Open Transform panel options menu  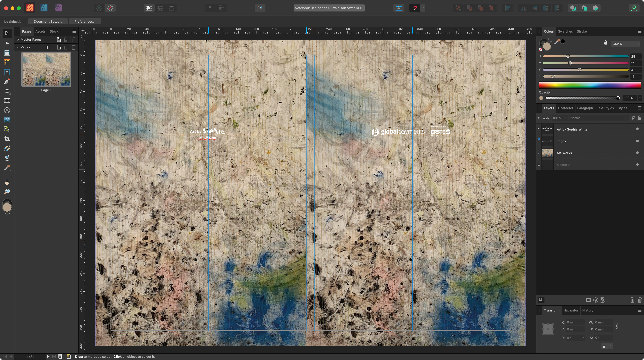point(640,310)
